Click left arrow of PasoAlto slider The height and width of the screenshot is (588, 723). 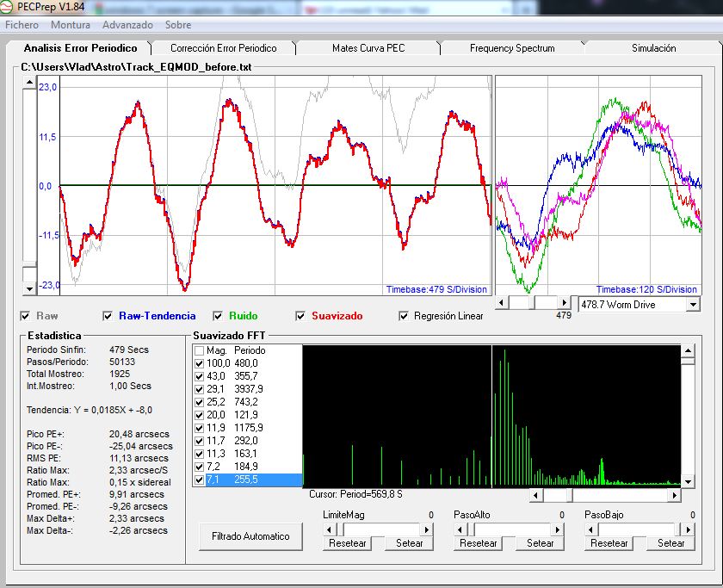click(x=460, y=530)
